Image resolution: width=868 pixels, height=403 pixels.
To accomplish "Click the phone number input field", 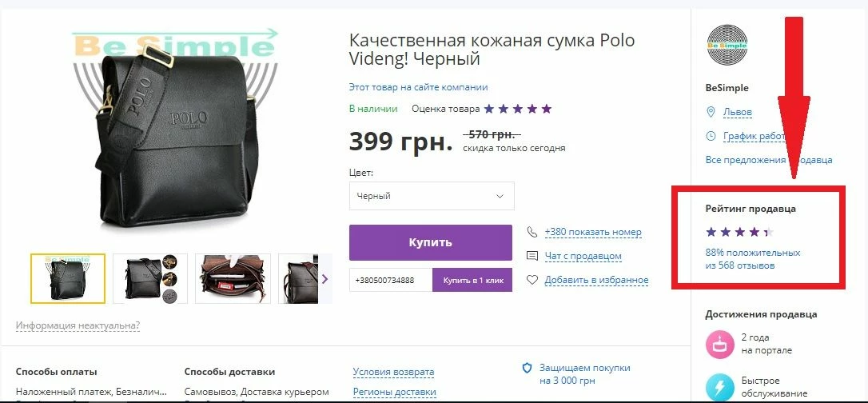I will 391,280.
